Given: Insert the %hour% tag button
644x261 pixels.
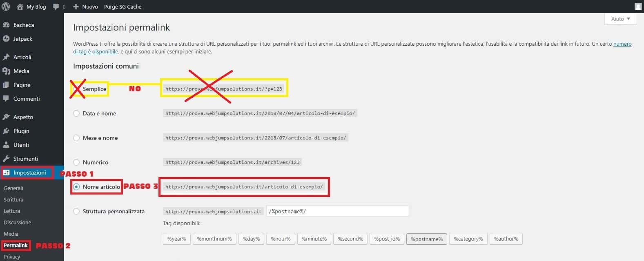Looking at the screenshot, I should click(281, 239).
